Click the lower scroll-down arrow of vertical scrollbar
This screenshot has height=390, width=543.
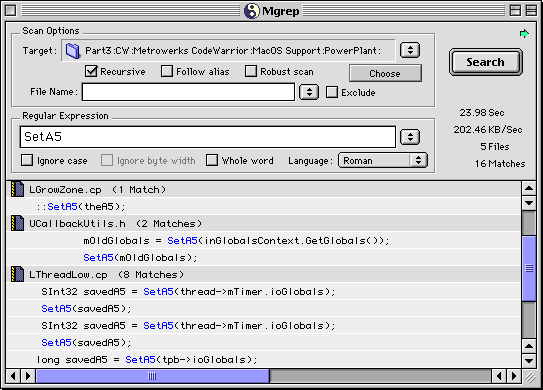pyautogui.click(x=529, y=361)
